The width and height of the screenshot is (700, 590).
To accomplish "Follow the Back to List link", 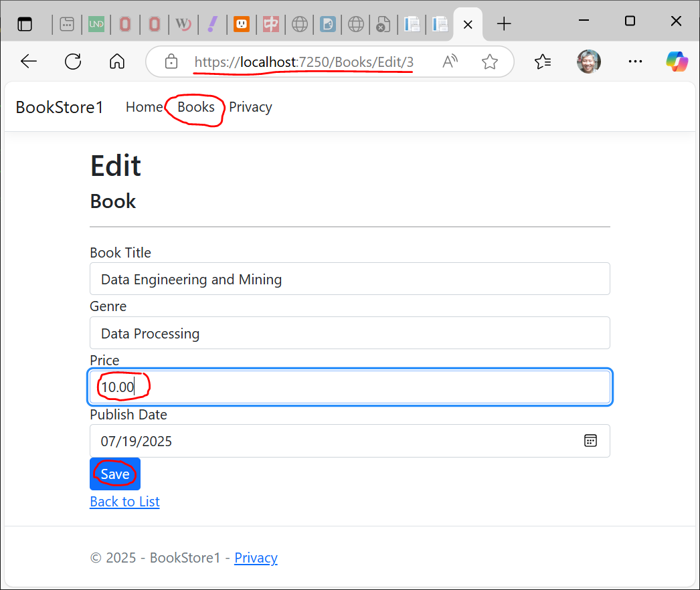I will (124, 502).
